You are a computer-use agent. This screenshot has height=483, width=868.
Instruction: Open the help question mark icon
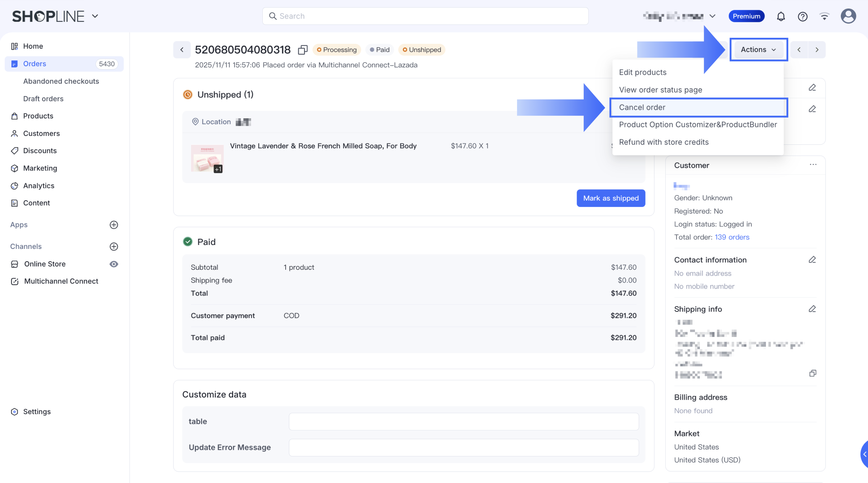[x=802, y=16]
